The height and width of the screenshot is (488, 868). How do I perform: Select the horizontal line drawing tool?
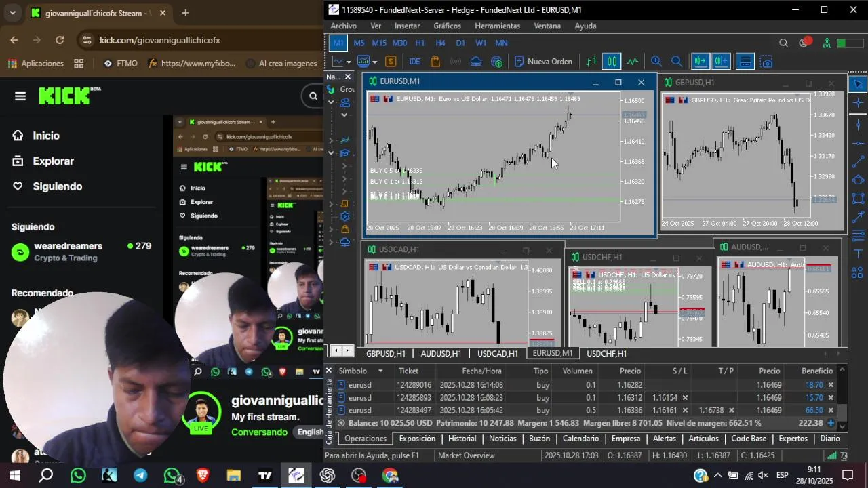[x=859, y=143]
